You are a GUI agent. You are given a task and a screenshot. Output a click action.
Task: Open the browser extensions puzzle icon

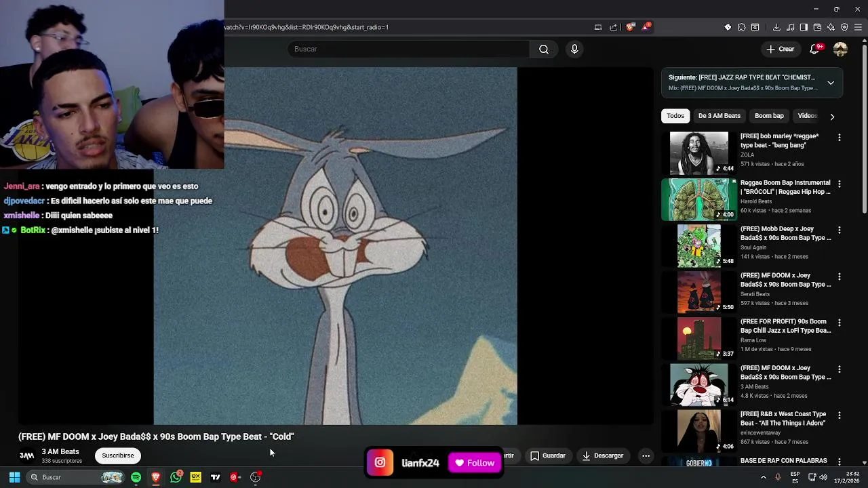pyautogui.click(x=741, y=27)
